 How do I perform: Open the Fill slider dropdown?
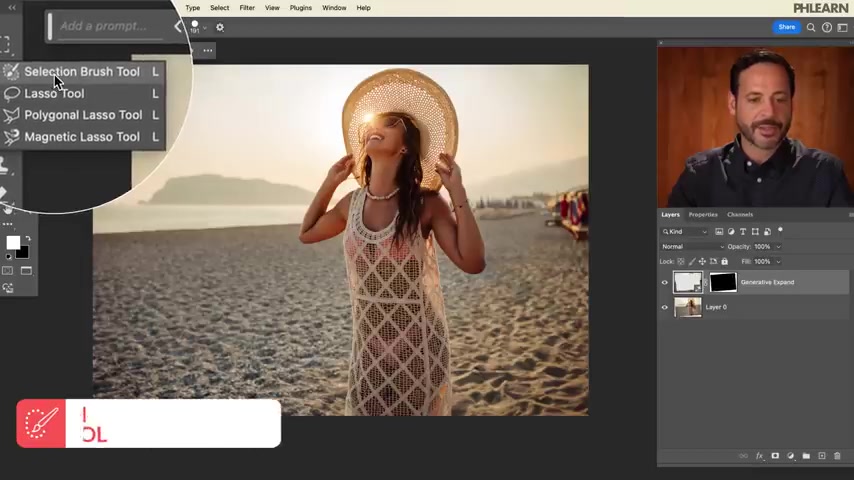[x=778, y=262]
